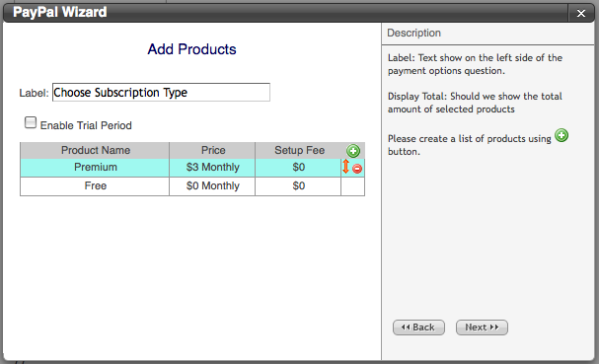Click the Setup Fee column header
This screenshot has width=599, height=364.
pyautogui.click(x=299, y=151)
